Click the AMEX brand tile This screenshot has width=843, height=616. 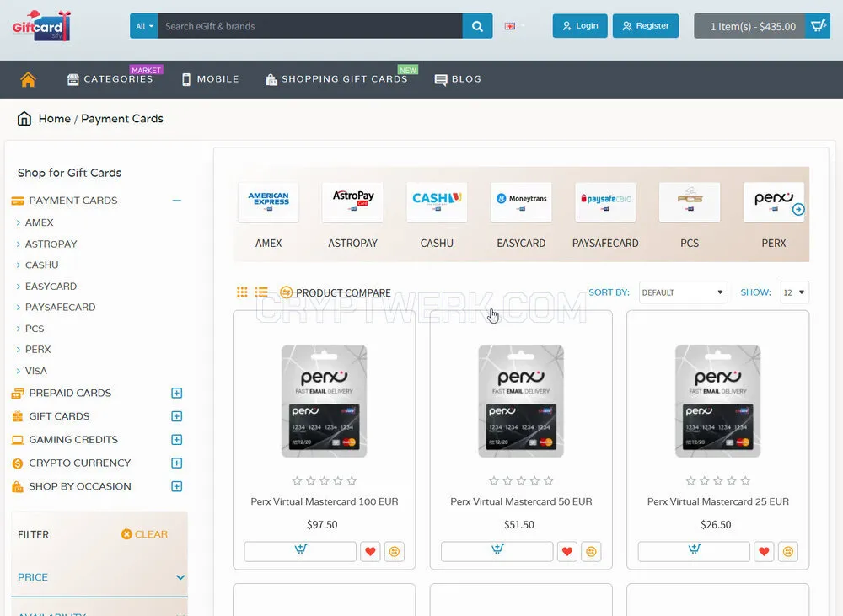tap(268, 202)
